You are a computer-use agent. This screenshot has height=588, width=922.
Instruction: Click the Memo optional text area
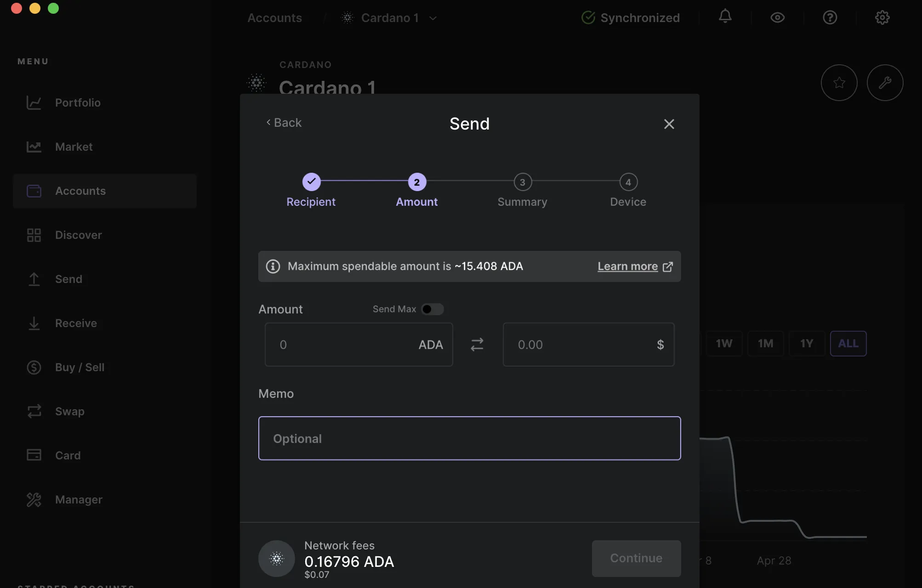click(469, 437)
